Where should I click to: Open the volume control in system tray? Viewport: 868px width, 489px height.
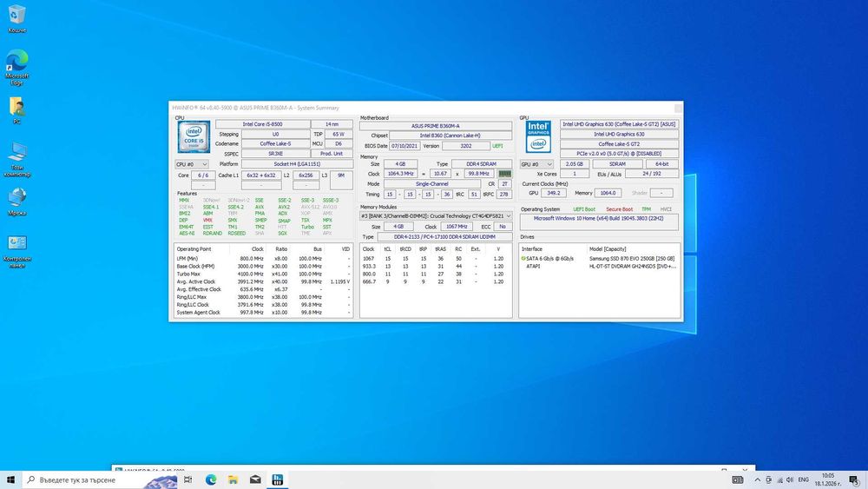point(789,479)
